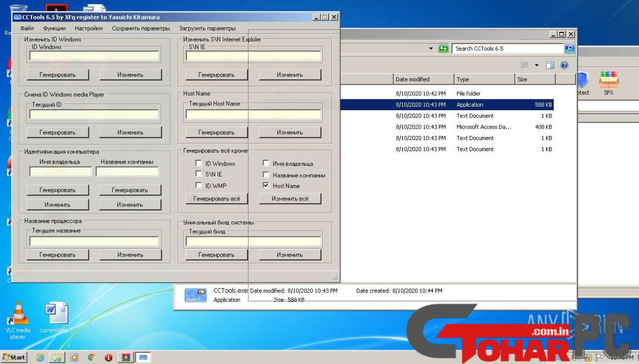Click the Текущее название processor field
The image size is (639, 364).
point(94,241)
